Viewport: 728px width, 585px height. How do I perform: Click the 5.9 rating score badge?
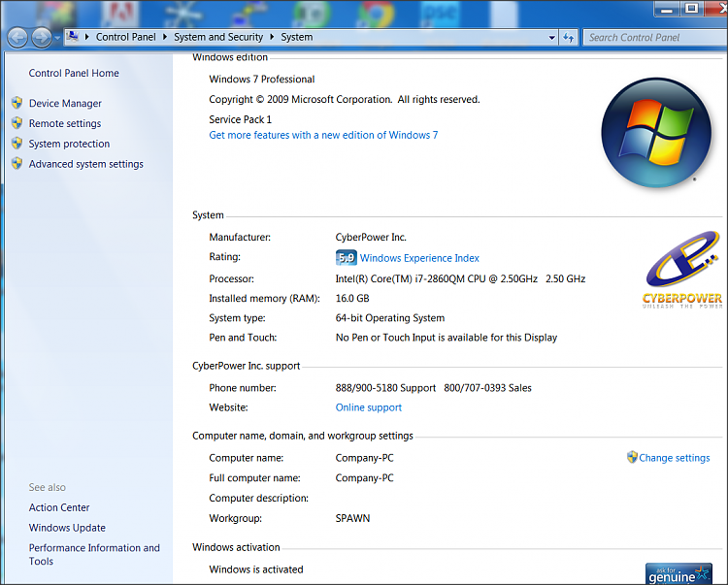[347, 257]
